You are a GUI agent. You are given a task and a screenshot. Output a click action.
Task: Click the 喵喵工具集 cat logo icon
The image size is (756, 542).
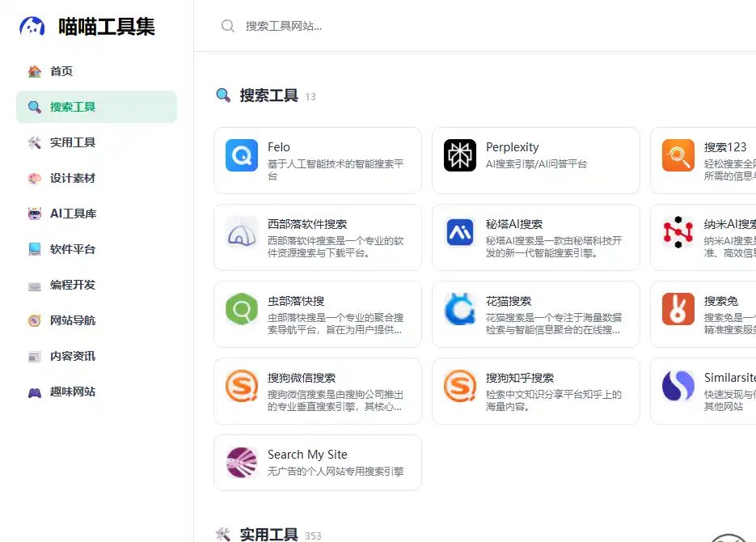[x=32, y=26]
